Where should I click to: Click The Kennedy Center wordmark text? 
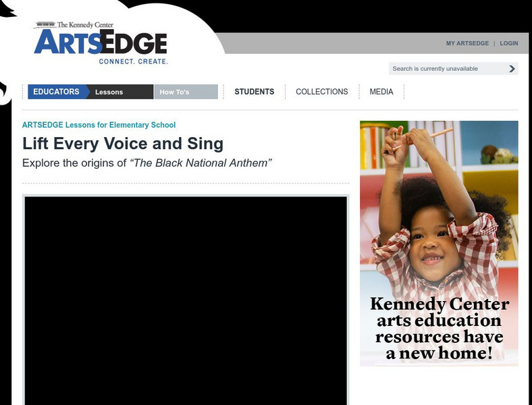[85, 25]
